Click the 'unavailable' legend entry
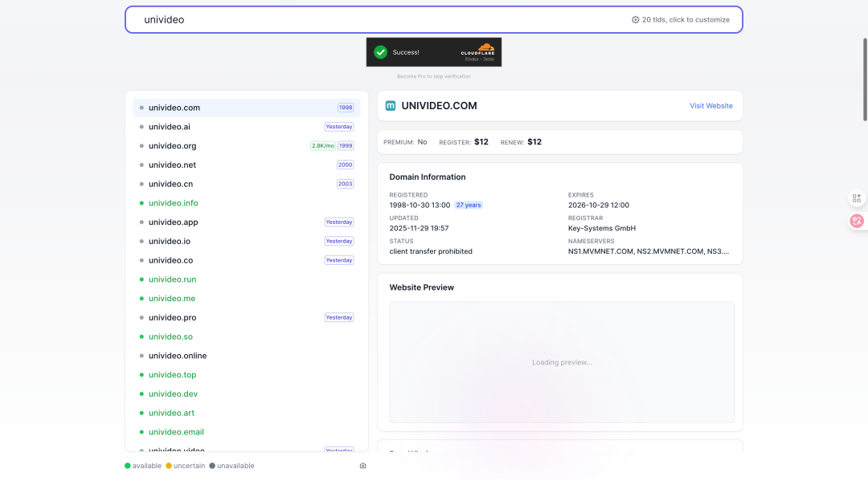 click(x=231, y=466)
